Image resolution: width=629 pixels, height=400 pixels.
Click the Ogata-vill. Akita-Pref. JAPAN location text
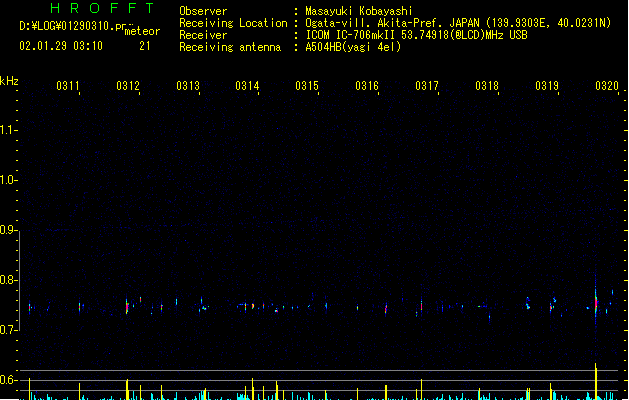(458, 23)
